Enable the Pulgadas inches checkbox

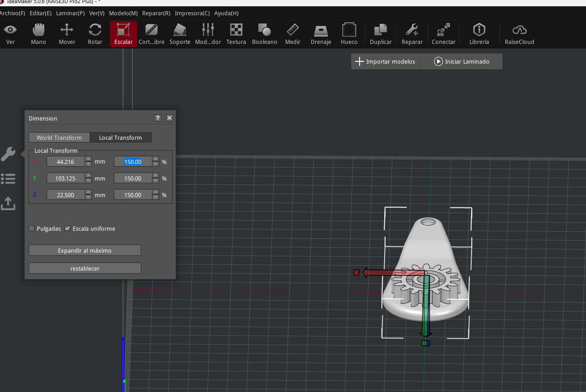[x=32, y=228]
